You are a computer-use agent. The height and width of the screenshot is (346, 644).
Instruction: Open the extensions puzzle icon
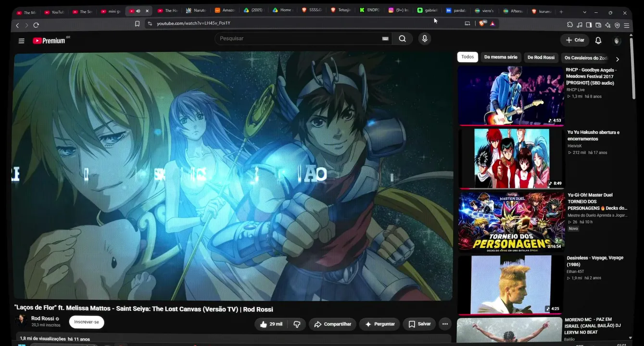coord(570,25)
